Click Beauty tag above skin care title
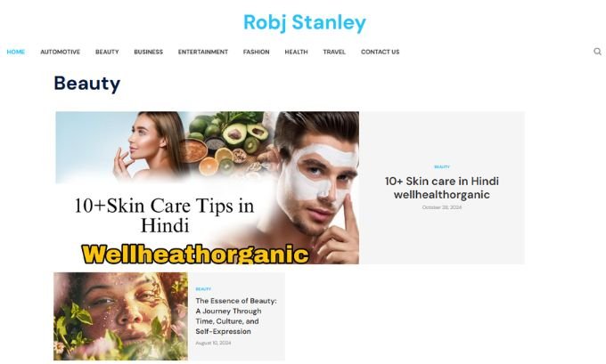606x364 pixels. tap(442, 166)
